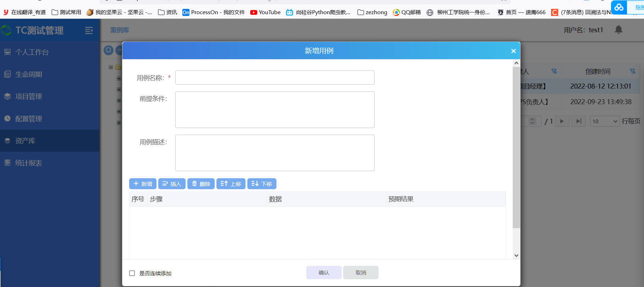This screenshot has width=644, height=287.
Task: Open 个人工作台 in the sidebar
Action: point(32,52)
